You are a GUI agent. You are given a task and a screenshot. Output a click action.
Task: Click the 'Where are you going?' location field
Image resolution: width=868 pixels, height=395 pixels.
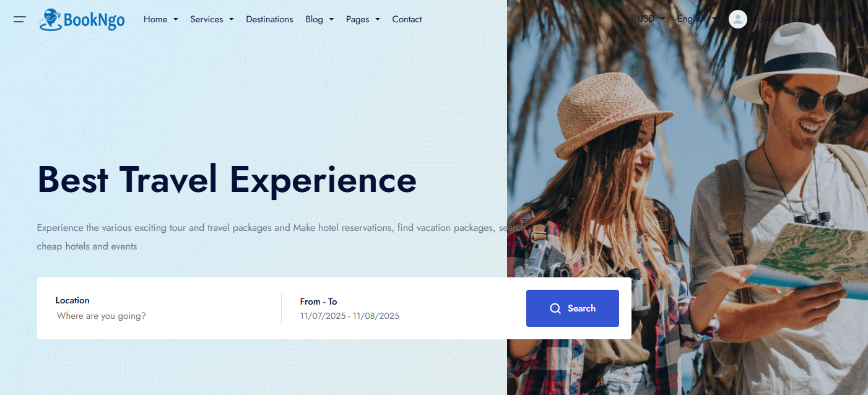pyautogui.click(x=102, y=316)
